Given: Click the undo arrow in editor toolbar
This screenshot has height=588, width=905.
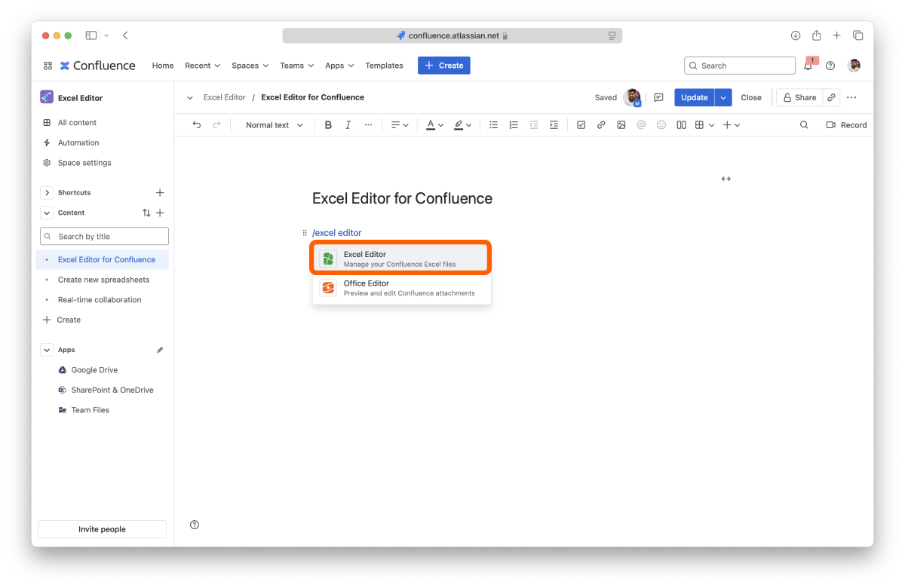Looking at the screenshot, I should coord(197,125).
